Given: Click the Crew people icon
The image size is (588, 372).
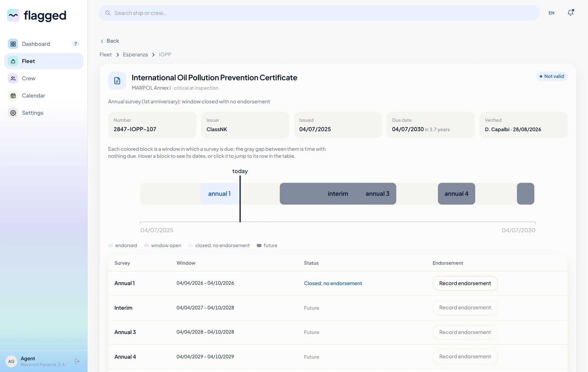Looking at the screenshot, I should point(13,78).
